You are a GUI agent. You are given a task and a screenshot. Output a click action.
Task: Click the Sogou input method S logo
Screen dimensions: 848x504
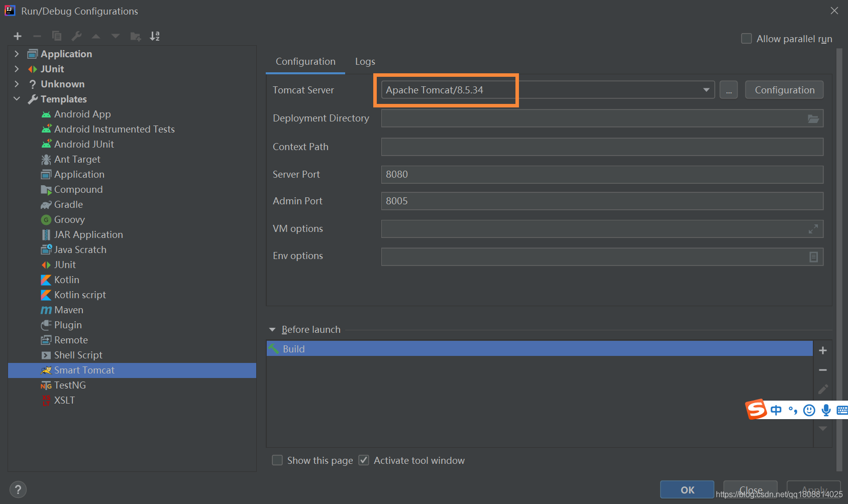[756, 410]
